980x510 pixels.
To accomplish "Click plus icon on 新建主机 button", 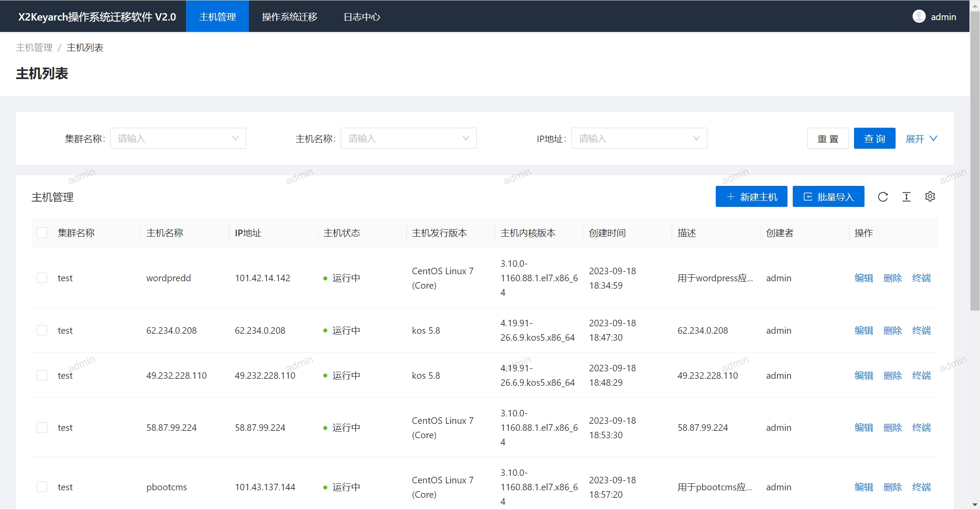I will click(x=730, y=197).
